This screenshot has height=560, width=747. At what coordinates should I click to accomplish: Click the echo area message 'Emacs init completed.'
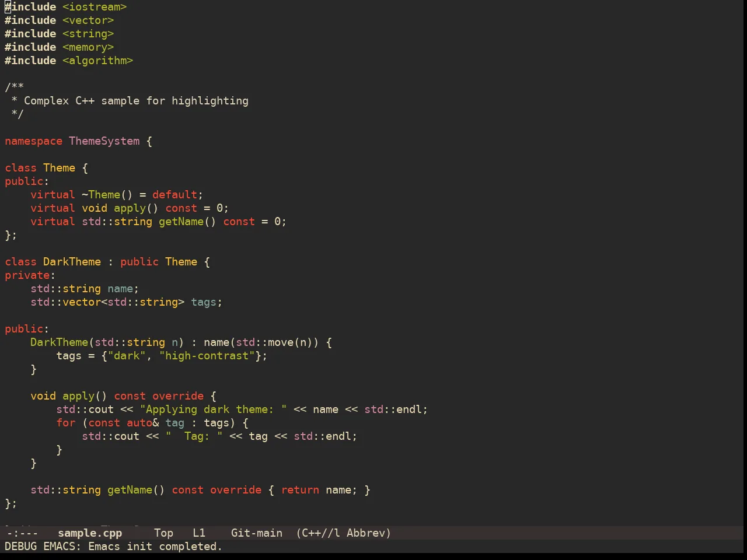pyautogui.click(x=155, y=547)
